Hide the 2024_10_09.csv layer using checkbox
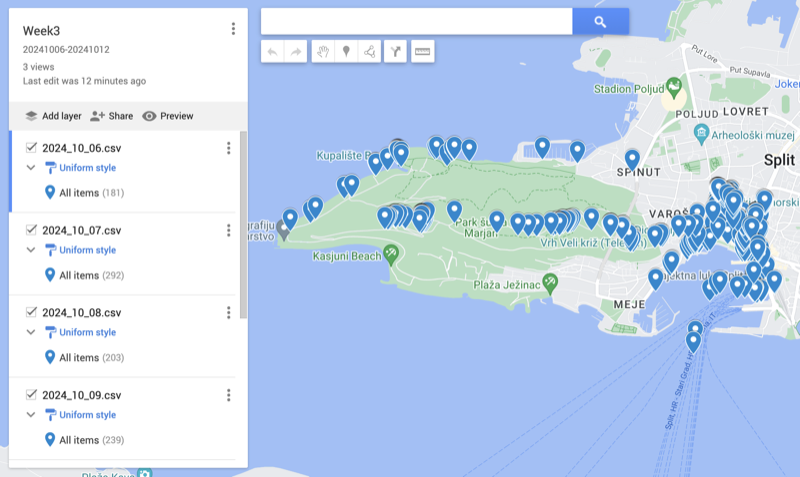Viewport: 800px width, 477px height. [31, 395]
